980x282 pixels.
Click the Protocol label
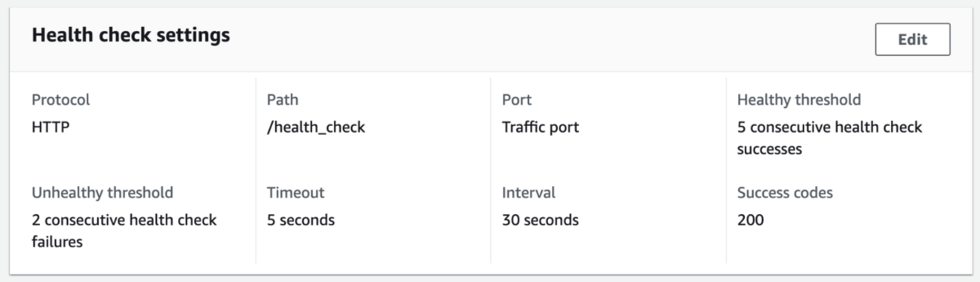[60, 100]
